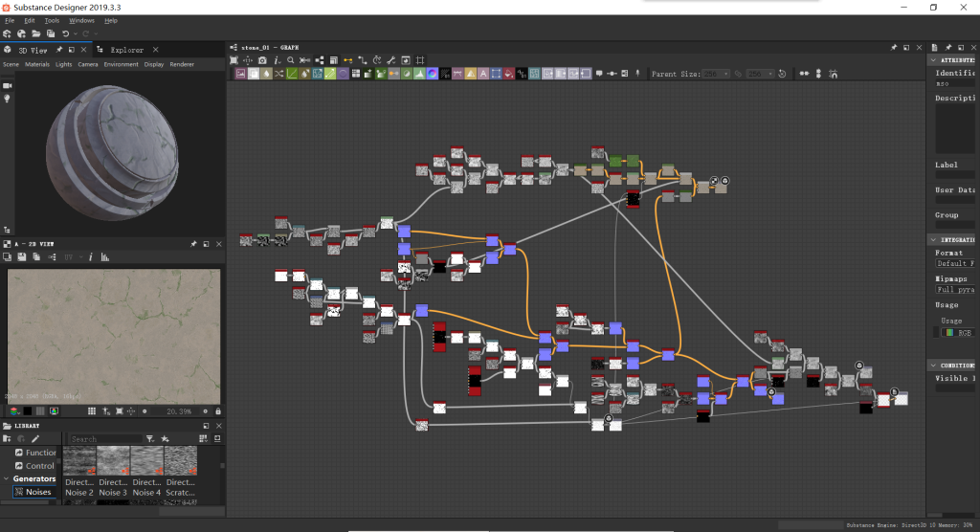Click the magnifier search icon in the graph toolbar
Image resolution: width=980 pixels, height=532 pixels.
pos(291,60)
